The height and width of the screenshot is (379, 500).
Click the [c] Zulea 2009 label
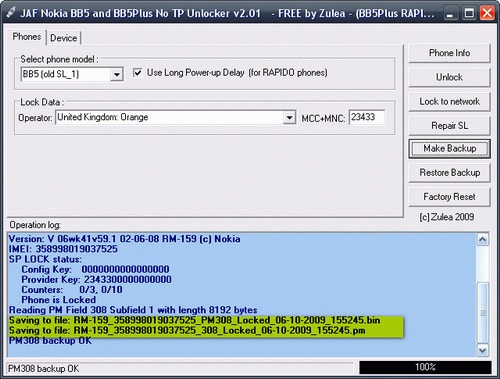click(447, 217)
